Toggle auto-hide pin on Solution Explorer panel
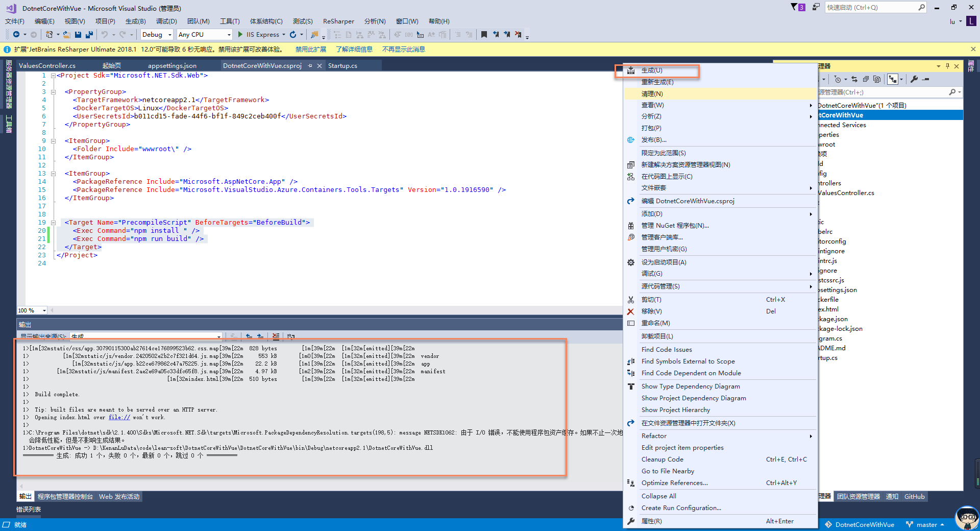 click(947, 66)
